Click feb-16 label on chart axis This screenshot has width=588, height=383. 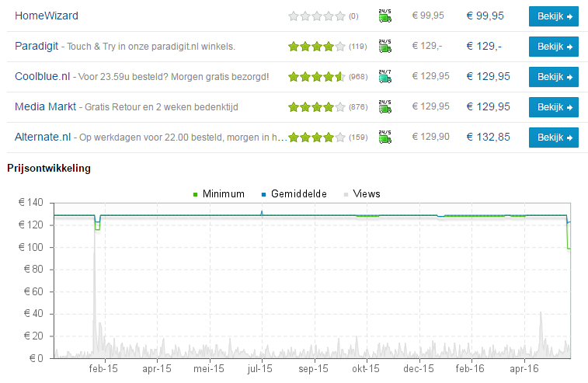470,369
